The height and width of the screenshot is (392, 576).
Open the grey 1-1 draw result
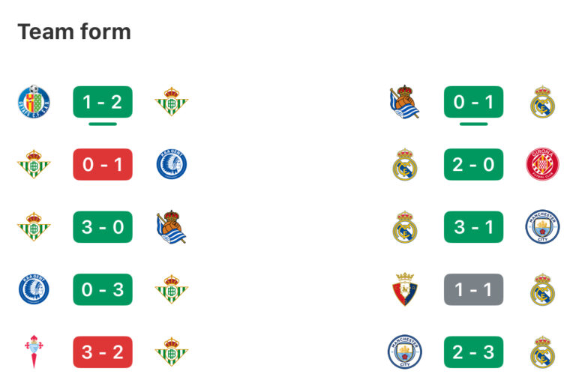(x=473, y=289)
